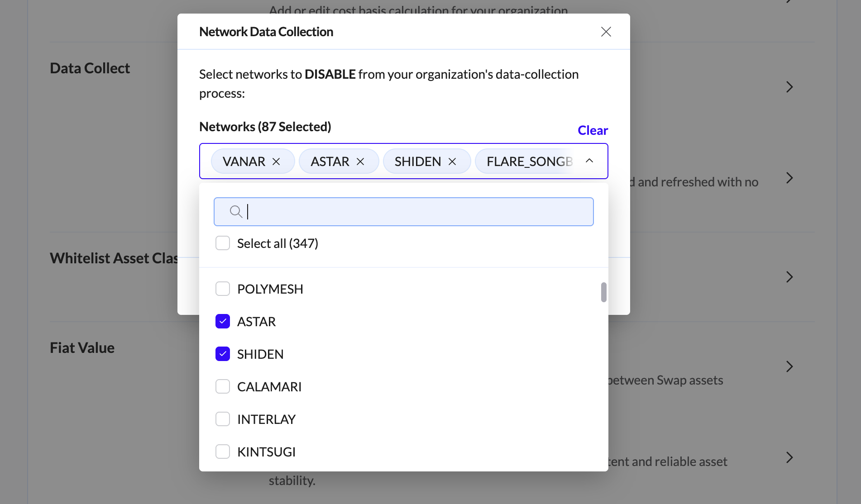Open the Swap assets conversion row arrow

click(789, 366)
